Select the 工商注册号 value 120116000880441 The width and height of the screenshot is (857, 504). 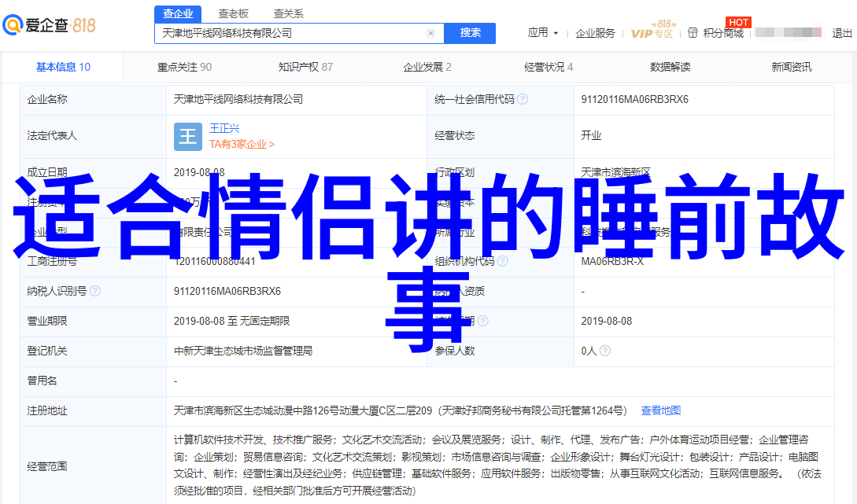(215, 262)
